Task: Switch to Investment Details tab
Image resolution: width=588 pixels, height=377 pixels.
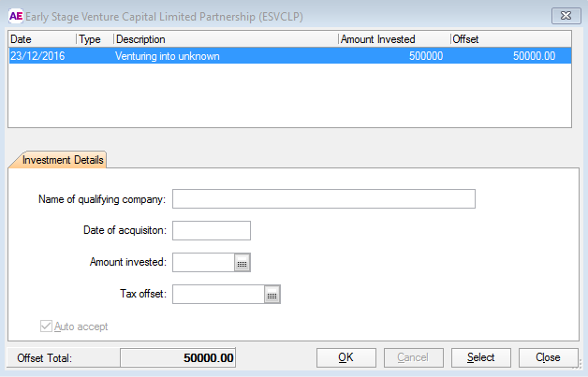Action: click(57, 159)
